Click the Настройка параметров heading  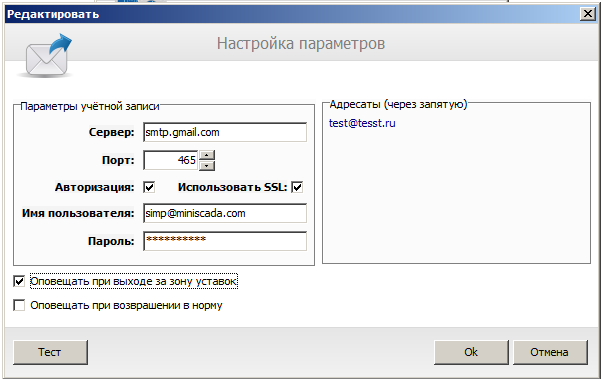tap(301, 43)
